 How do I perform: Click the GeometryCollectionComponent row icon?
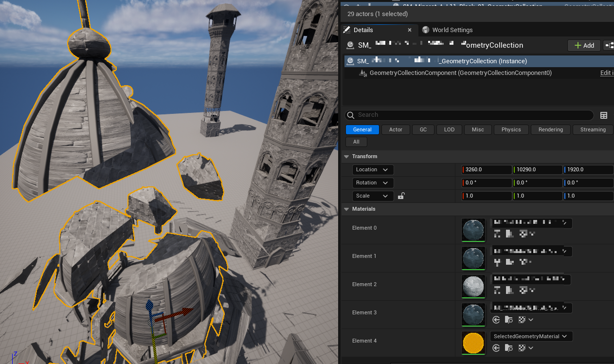tap(363, 73)
